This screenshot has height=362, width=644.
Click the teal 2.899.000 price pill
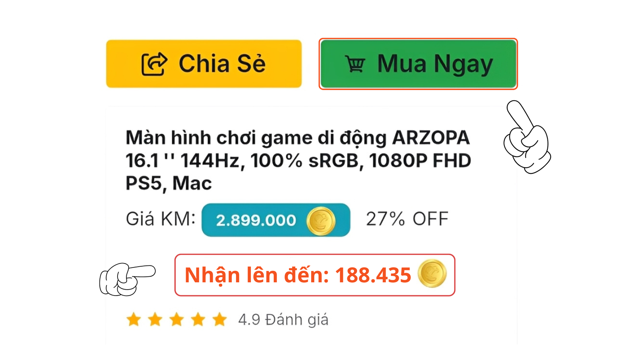pyautogui.click(x=276, y=220)
